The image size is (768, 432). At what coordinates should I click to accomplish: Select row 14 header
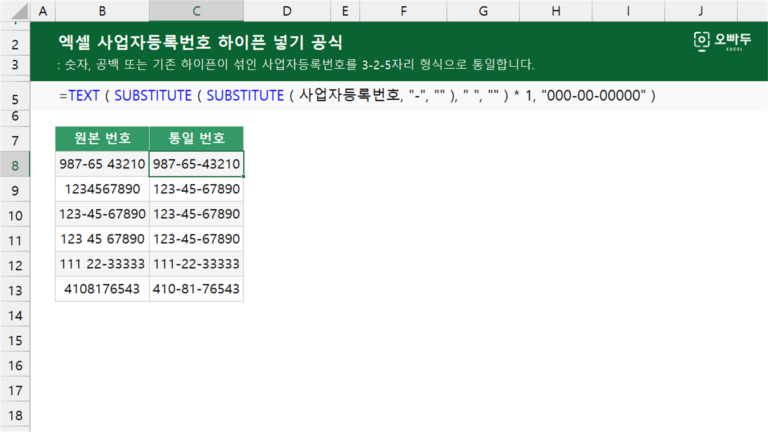[x=15, y=315]
